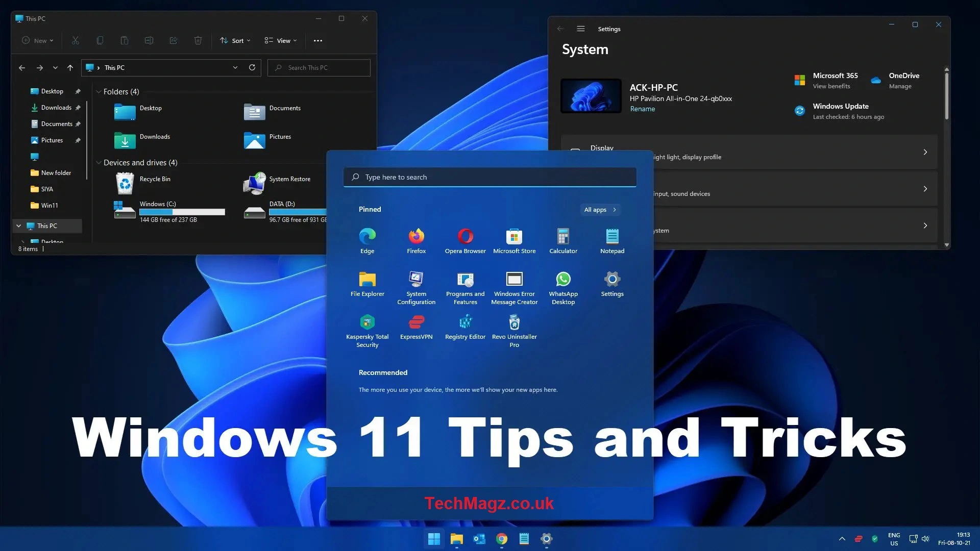This screenshot has width=980, height=551.
Task: Click Windows (C:) drive thumbnail
Action: (x=123, y=210)
